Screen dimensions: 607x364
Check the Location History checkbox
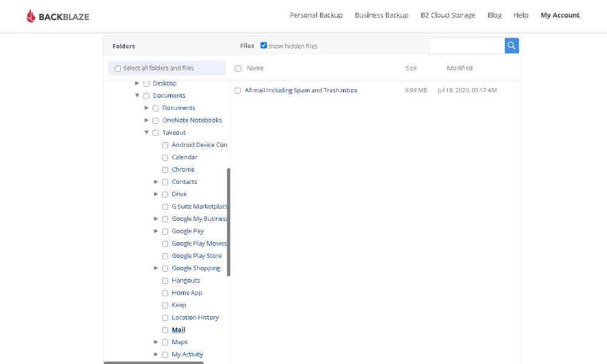(165, 318)
